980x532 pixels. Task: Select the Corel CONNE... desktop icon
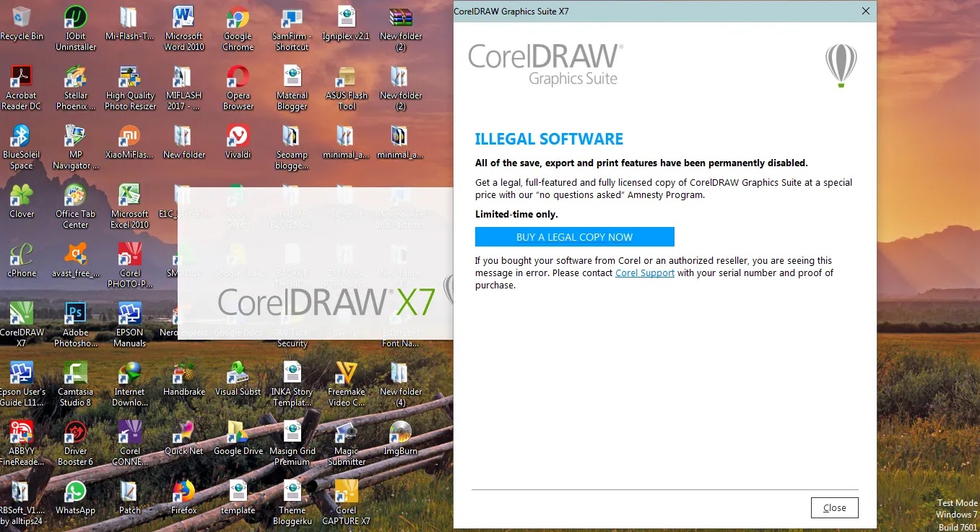click(x=129, y=443)
